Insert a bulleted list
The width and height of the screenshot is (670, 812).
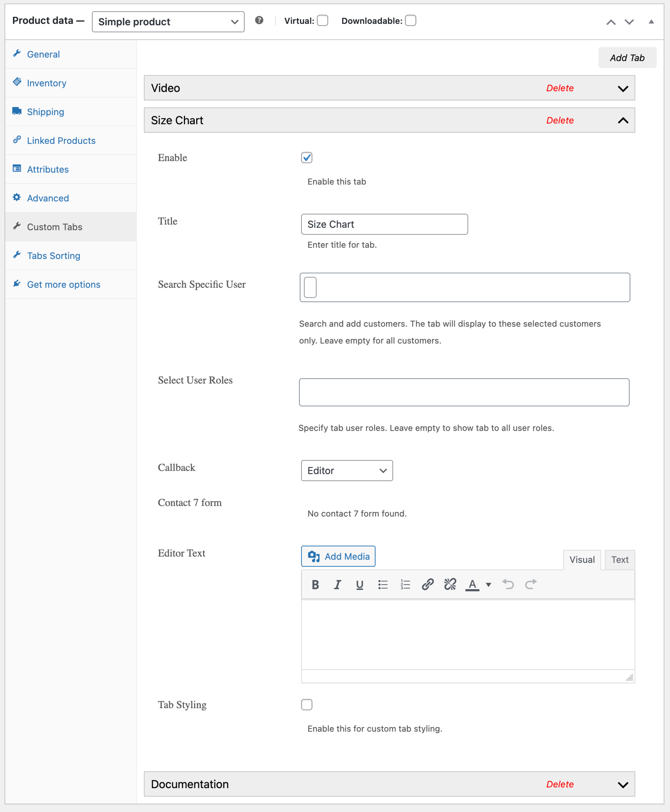pyautogui.click(x=383, y=584)
